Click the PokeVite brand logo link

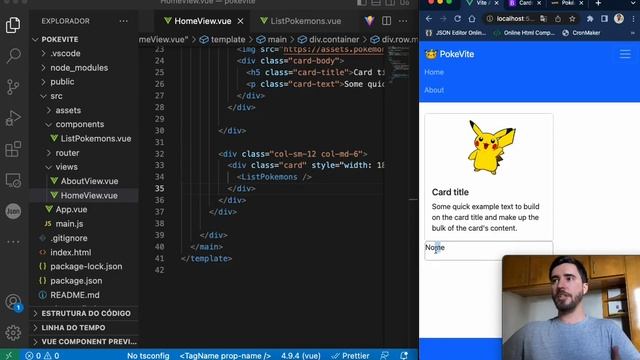449,54
